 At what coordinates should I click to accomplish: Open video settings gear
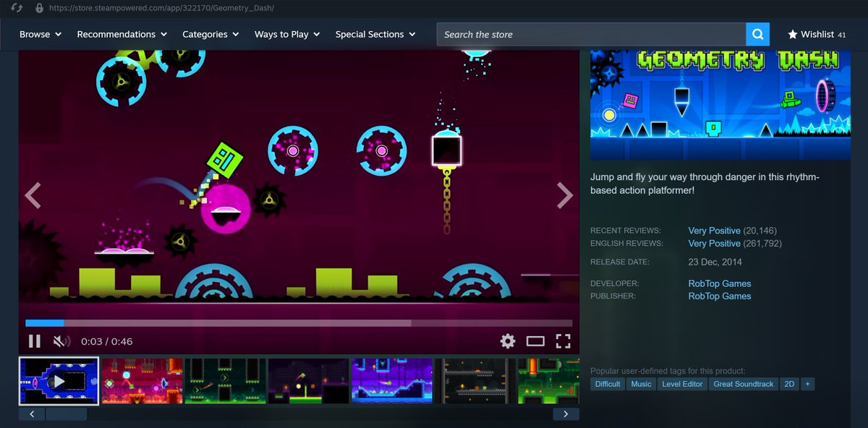[508, 341]
